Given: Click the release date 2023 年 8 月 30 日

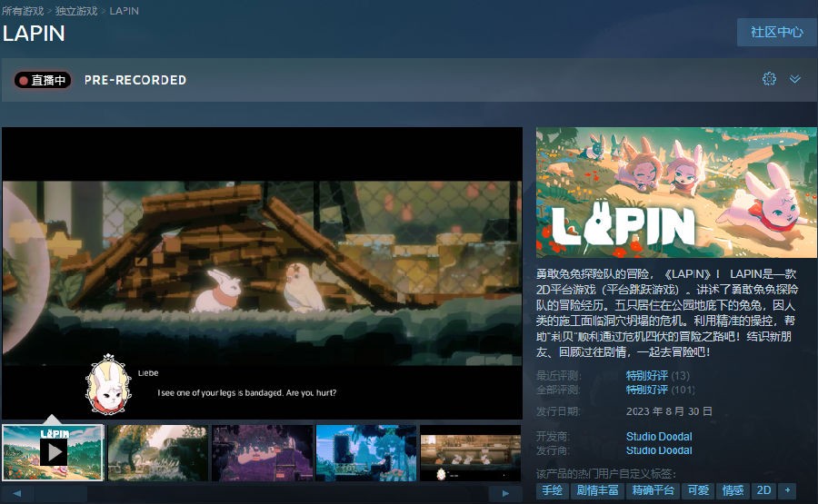Looking at the screenshot, I should [669, 411].
